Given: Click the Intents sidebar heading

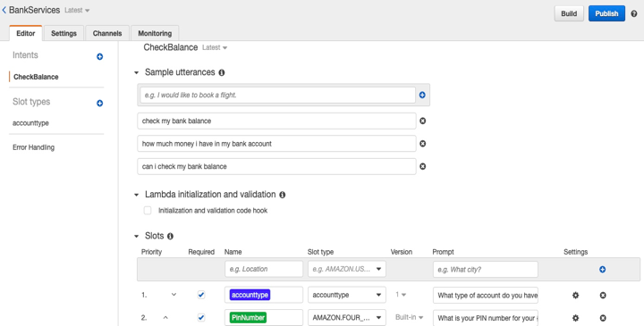Looking at the screenshot, I should point(25,55).
